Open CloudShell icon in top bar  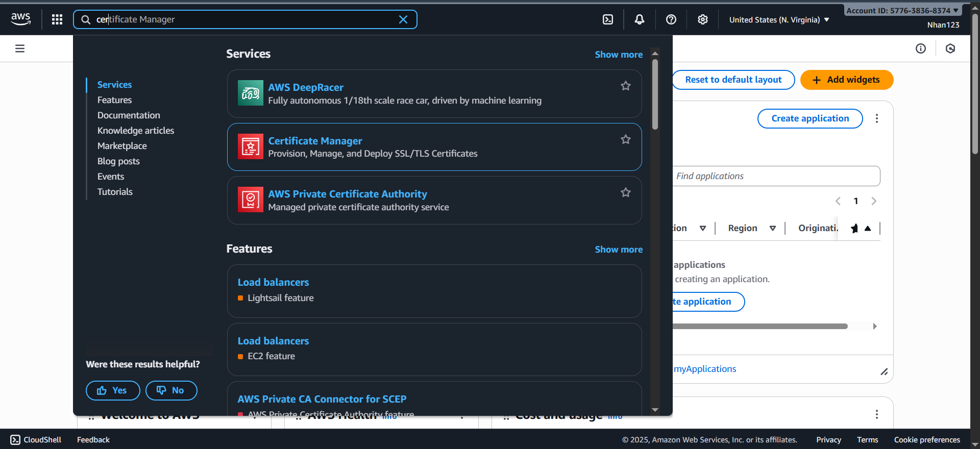(608, 19)
